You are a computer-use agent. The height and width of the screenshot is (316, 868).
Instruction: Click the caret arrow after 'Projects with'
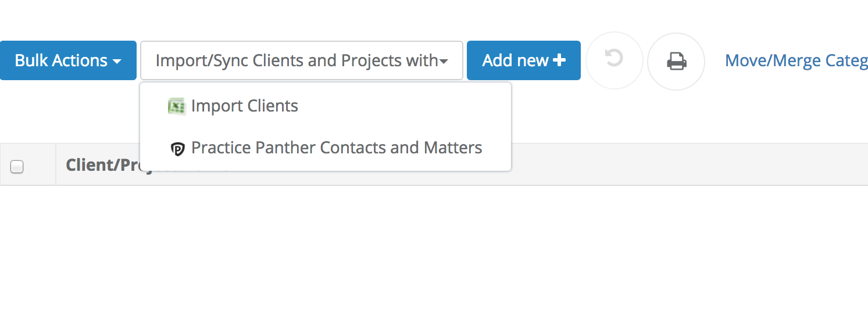point(444,62)
